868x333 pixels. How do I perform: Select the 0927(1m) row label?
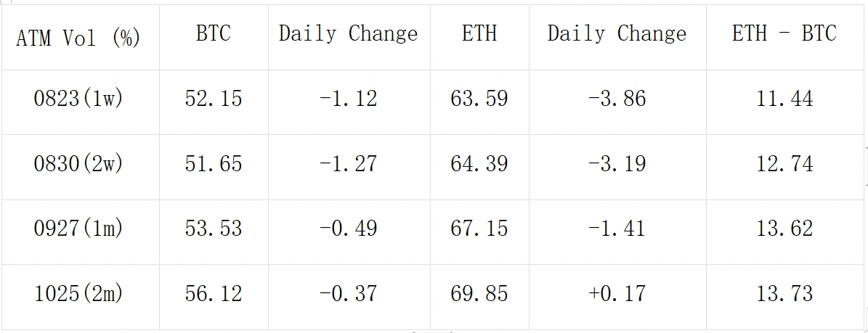pos(78,228)
